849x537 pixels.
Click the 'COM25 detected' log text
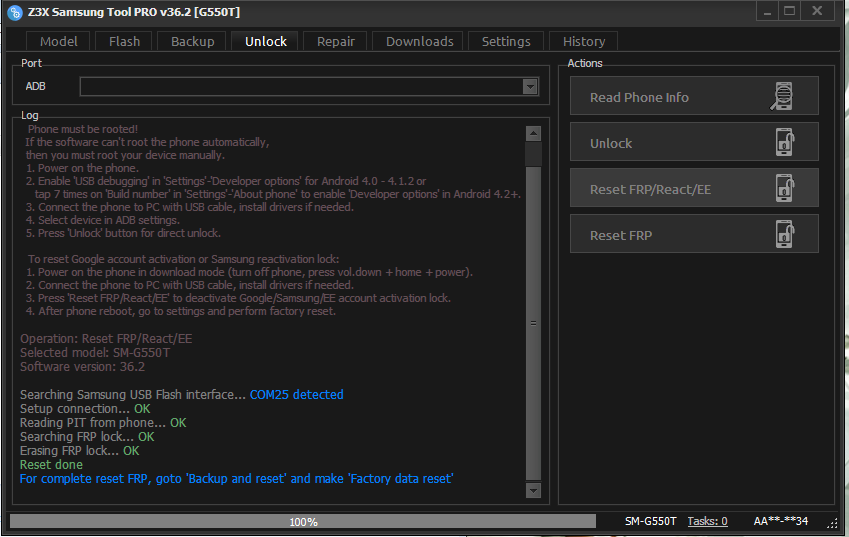[x=296, y=395]
